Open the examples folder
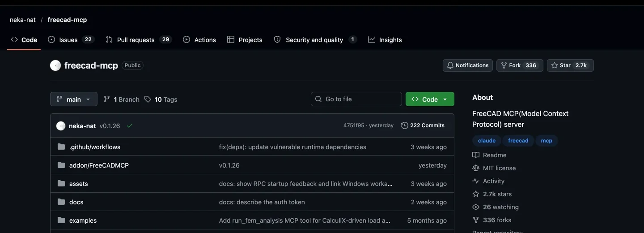 point(83,220)
